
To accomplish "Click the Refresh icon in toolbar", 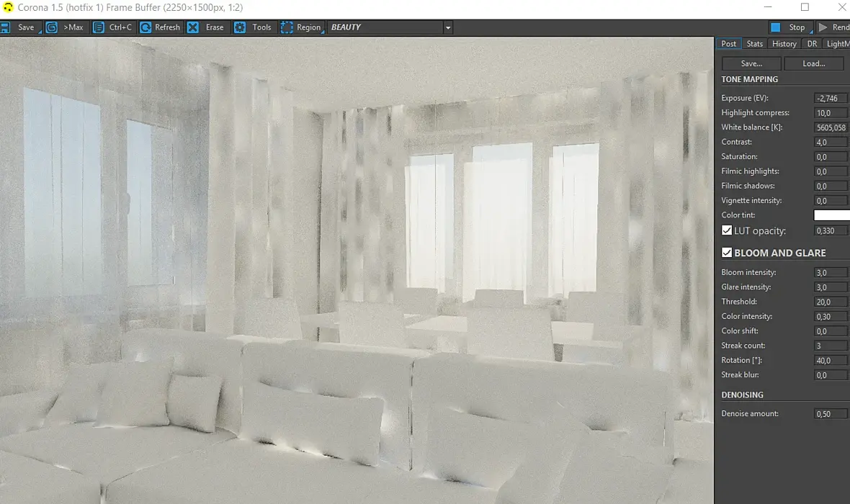I will point(146,27).
